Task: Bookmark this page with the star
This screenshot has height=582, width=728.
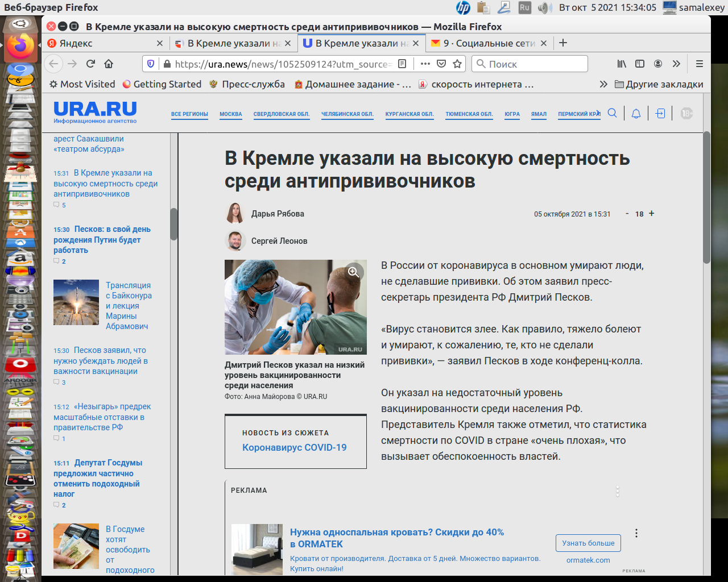Action: click(457, 64)
